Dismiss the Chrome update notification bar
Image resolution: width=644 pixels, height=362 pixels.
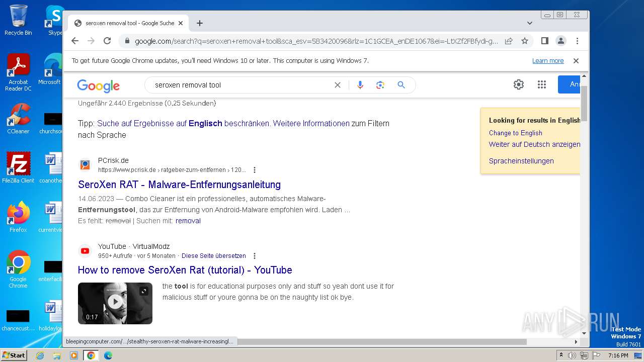(576, 61)
